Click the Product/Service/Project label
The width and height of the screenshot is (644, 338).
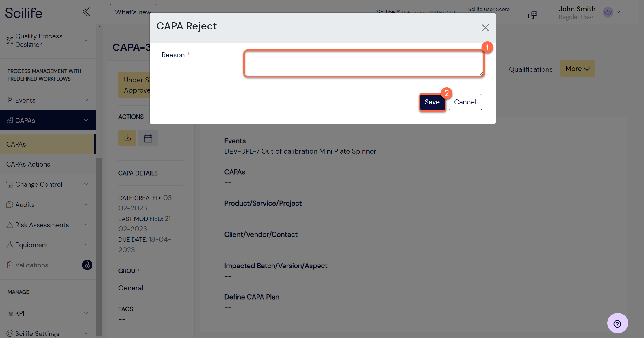[x=263, y=203]
